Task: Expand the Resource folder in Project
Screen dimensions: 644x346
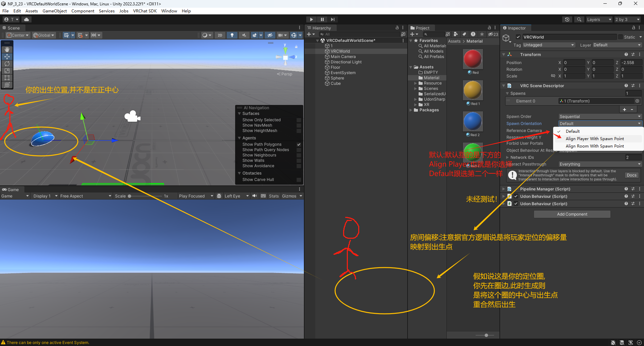Action: point(416,83)
